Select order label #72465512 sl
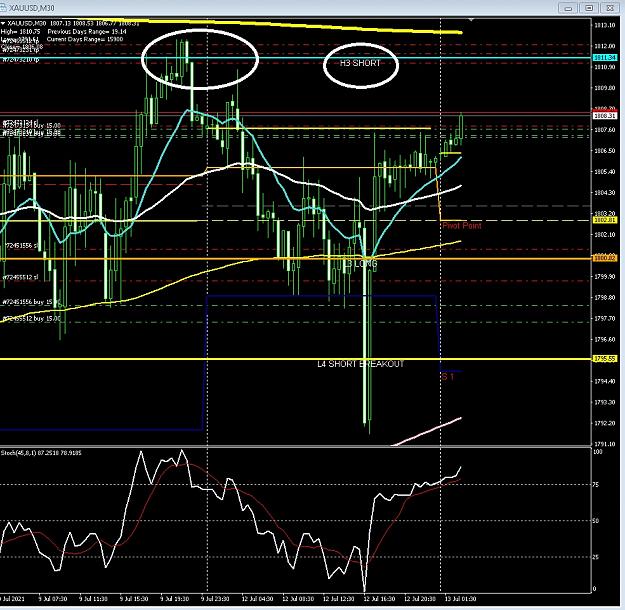Viewport: 625px width, 610px height. 20,277
